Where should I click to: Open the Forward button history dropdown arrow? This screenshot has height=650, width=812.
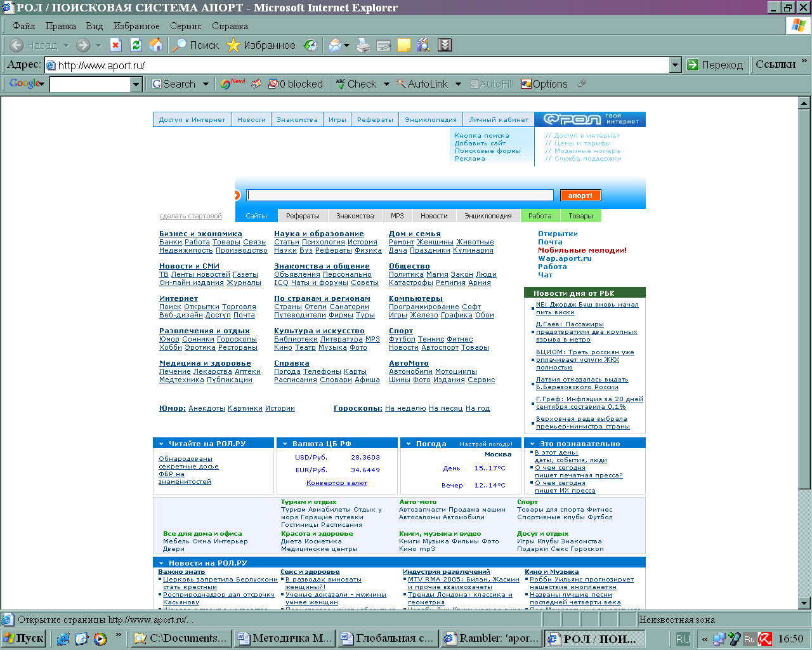coord(98,45)
